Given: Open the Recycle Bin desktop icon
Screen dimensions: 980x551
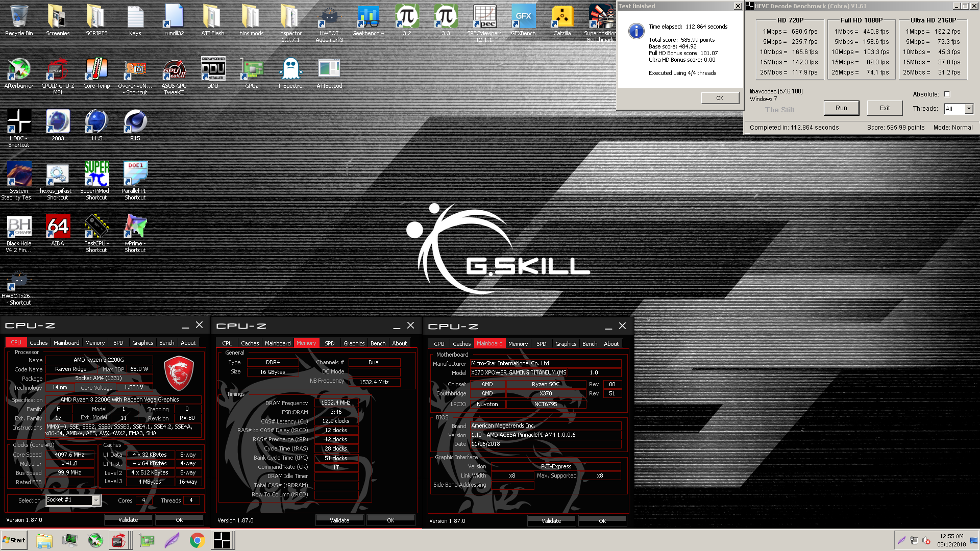Looking at the screenshot, I should 19,20.
